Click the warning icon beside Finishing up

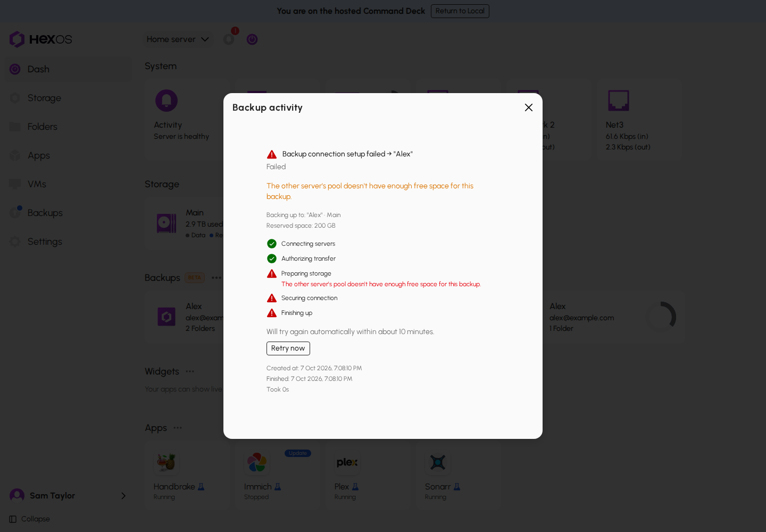click(272, 313)
